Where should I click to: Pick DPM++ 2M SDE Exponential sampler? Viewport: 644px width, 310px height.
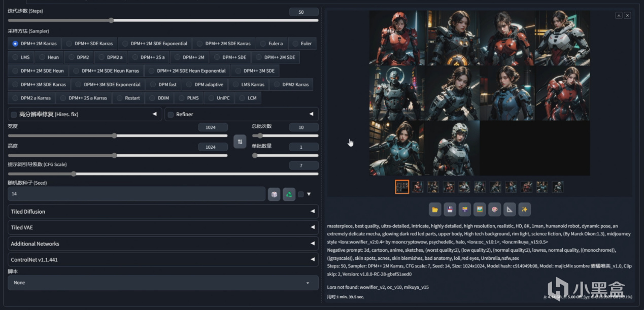(154, 43)
